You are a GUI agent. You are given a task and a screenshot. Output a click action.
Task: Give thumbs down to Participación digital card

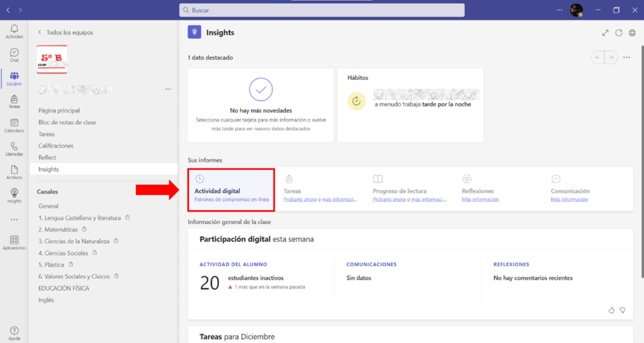(623, 310)
